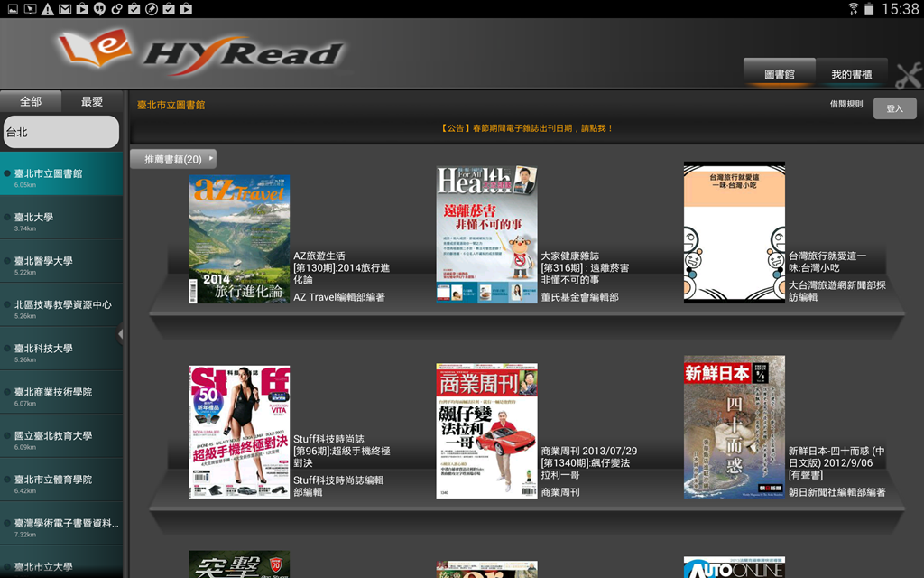The image size is (924, 578).
Task: Click the title 新鮮日本-四十而惑 (中日文版)
Action: tap(836, 463)
